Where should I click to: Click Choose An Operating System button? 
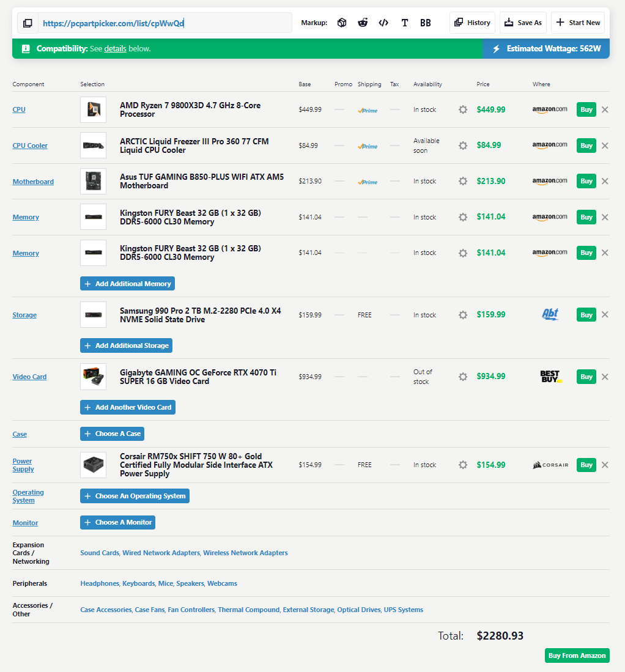(135, 496)
